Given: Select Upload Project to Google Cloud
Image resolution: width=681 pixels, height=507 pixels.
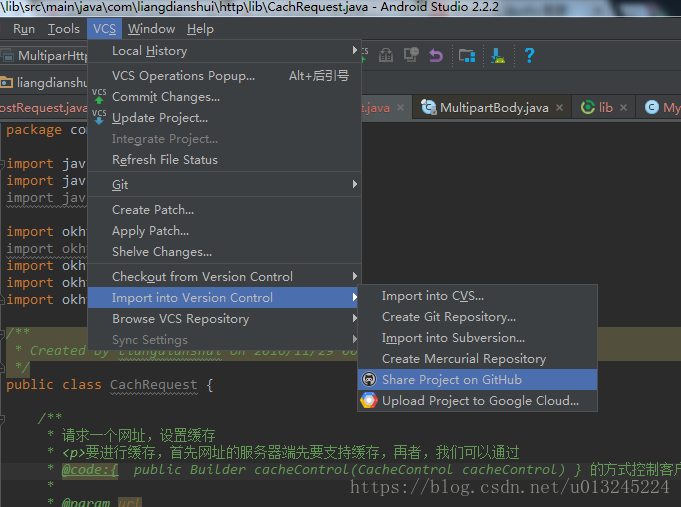Looking at the screenshot, I should [477, 401].
